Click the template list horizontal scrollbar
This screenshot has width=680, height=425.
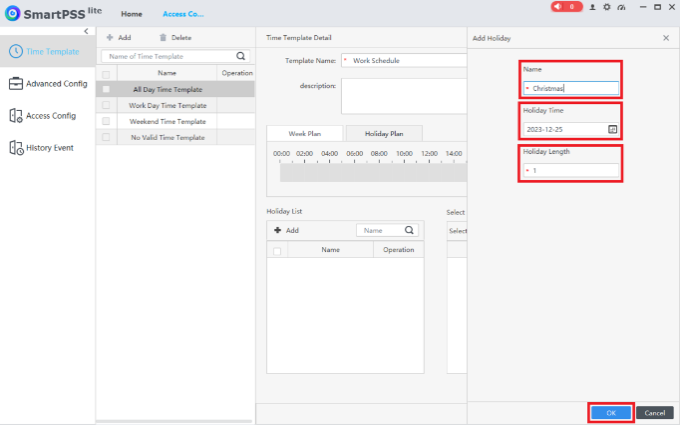click(x=174, y=421)
